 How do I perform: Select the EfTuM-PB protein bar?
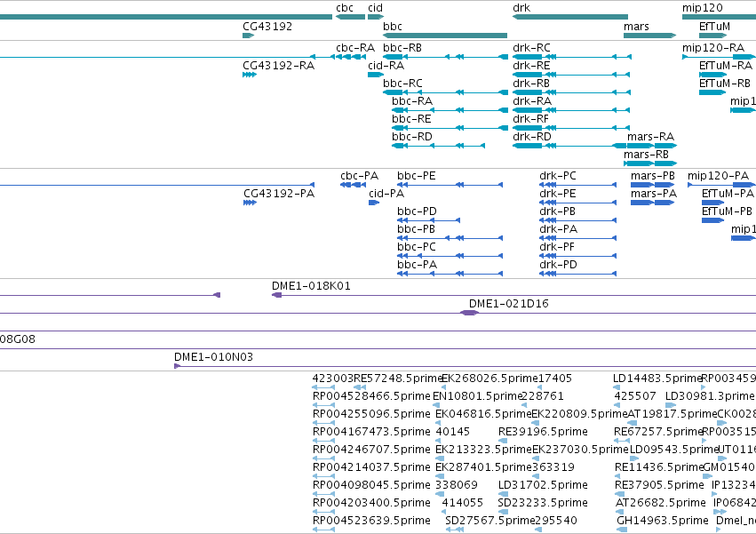713,220
